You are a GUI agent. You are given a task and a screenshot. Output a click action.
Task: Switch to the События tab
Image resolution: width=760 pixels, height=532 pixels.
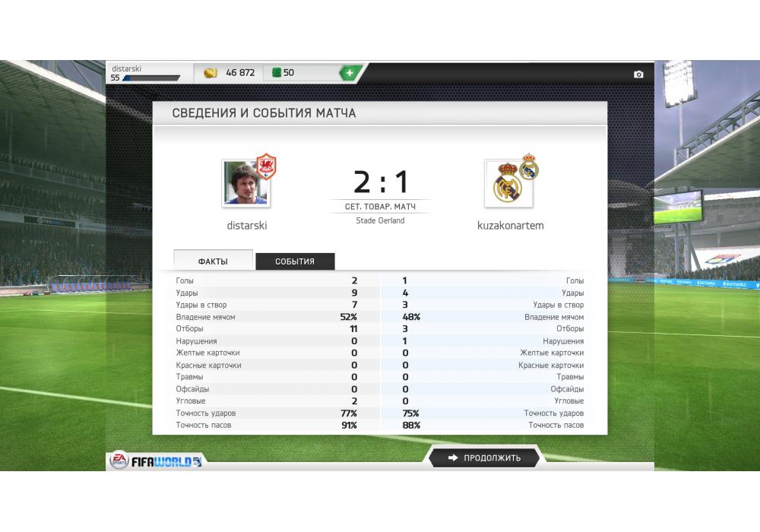point(295,261)
